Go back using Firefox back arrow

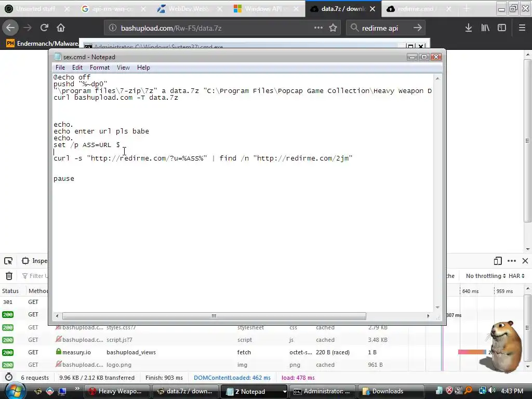click(10, 28)
